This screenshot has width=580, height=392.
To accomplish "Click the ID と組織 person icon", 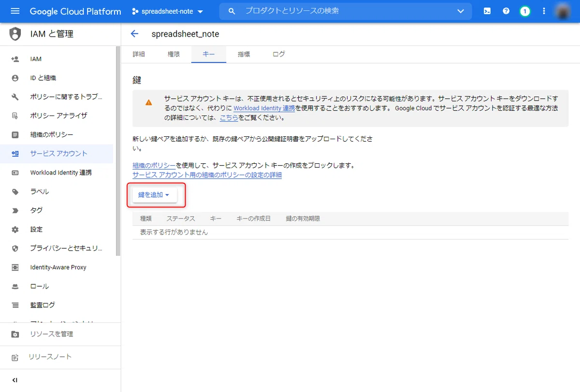I will 15,78.
